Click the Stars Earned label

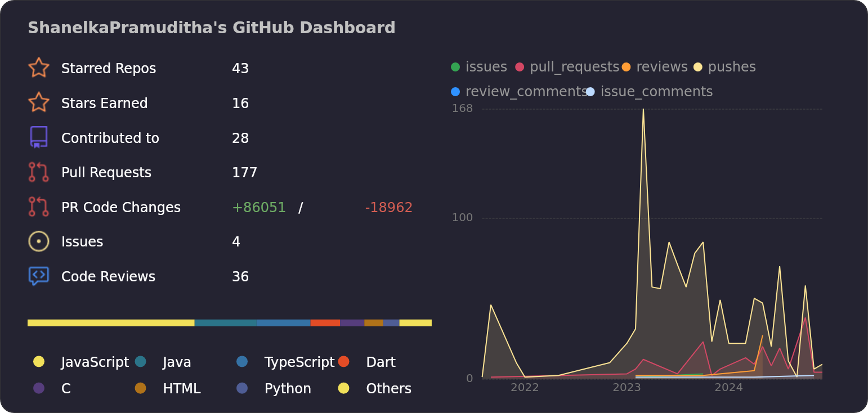[x=105, y=104]
